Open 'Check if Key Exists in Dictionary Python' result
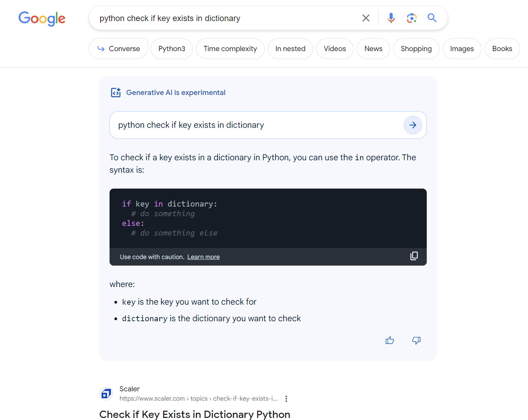 pyautogui.click(x=195, y=414)
